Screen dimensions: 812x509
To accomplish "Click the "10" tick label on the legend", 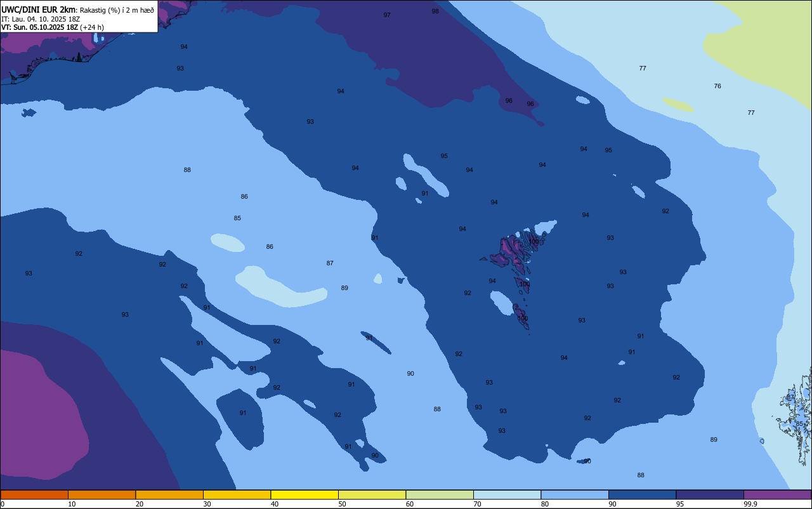I will click(x=72, y=504).
